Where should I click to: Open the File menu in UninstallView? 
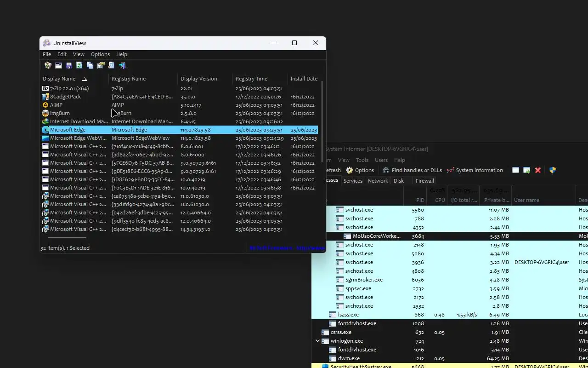[47, 54]
